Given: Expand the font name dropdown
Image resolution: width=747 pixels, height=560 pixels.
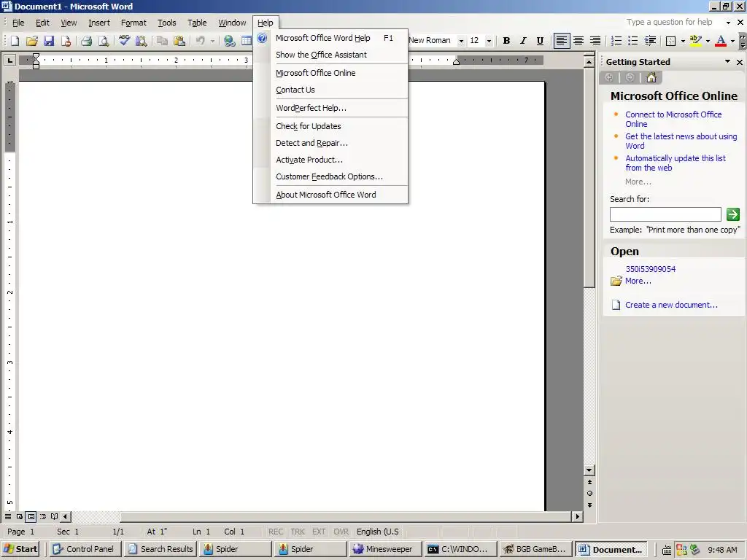Looking at the screenshot, I should [461, 41].
